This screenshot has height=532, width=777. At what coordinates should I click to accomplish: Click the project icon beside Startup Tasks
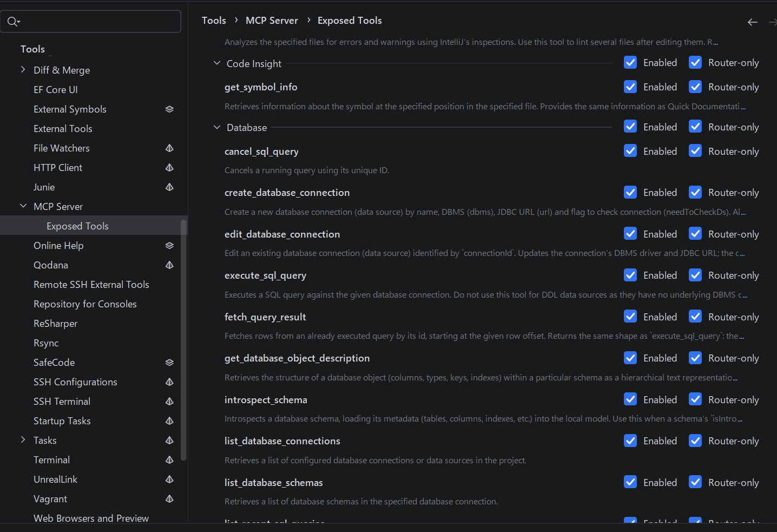click(169, 421)
